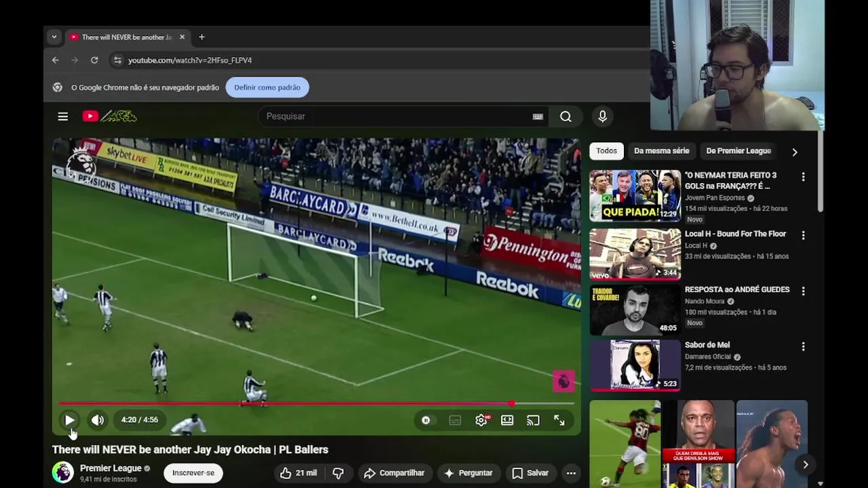Enter fullscreen mode
868x488 pixels.
pyautogui.click(x=559, y=420)
